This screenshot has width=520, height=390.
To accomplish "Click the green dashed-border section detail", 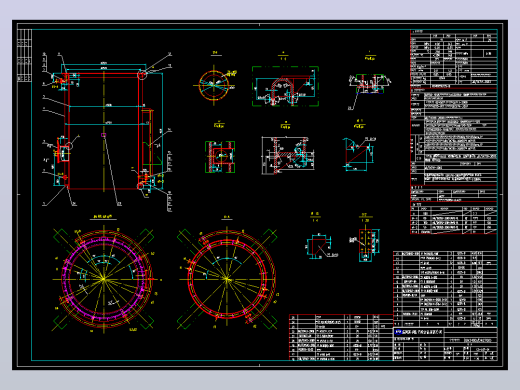I will click(285, 86).
